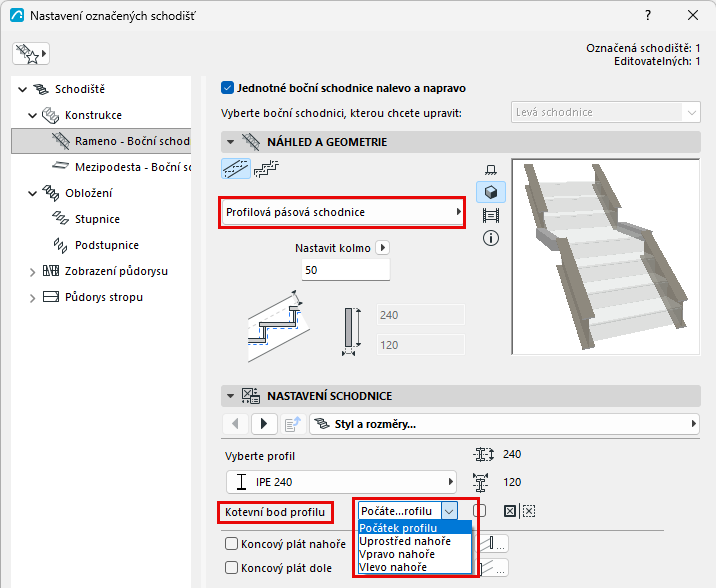The height and width of the screenshot is (588, 716).
Task: Switch preview to 3D cube view
Action: pyautogui.click(x=491, y=192)
